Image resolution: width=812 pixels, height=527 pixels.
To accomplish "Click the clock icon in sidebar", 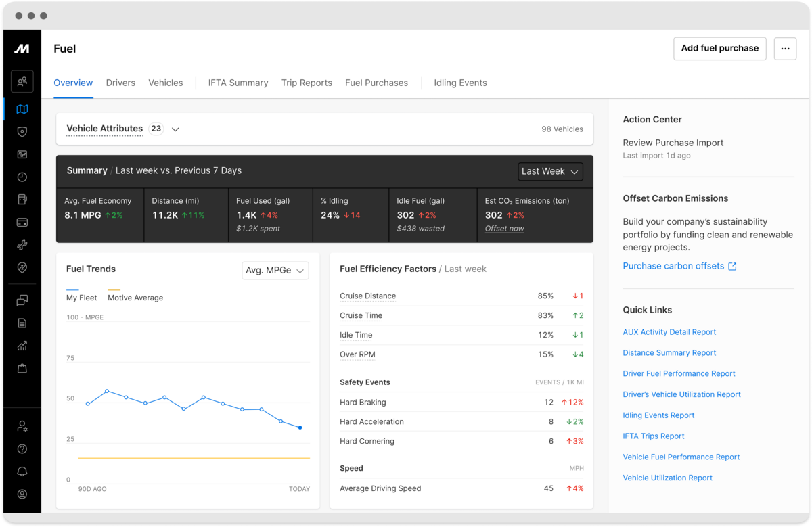I will [x=22, y=177].
